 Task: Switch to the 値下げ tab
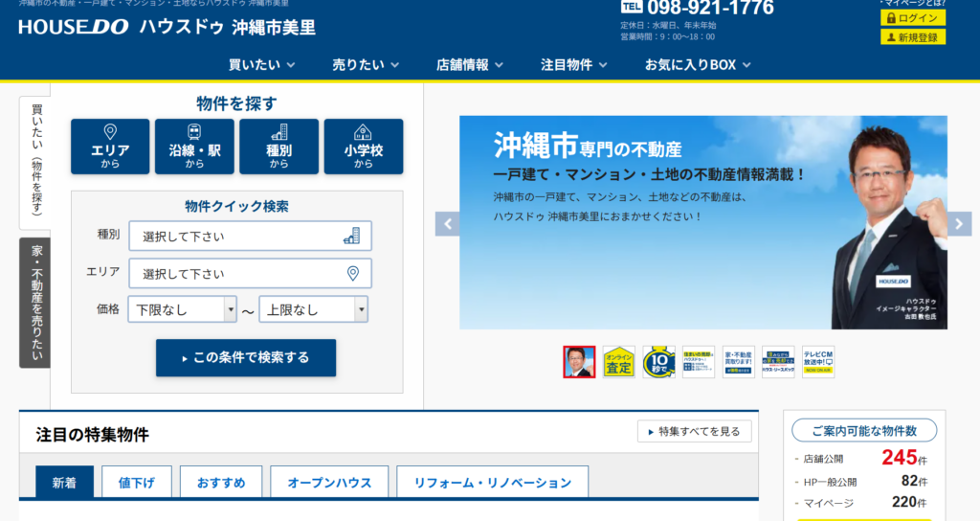136,483
